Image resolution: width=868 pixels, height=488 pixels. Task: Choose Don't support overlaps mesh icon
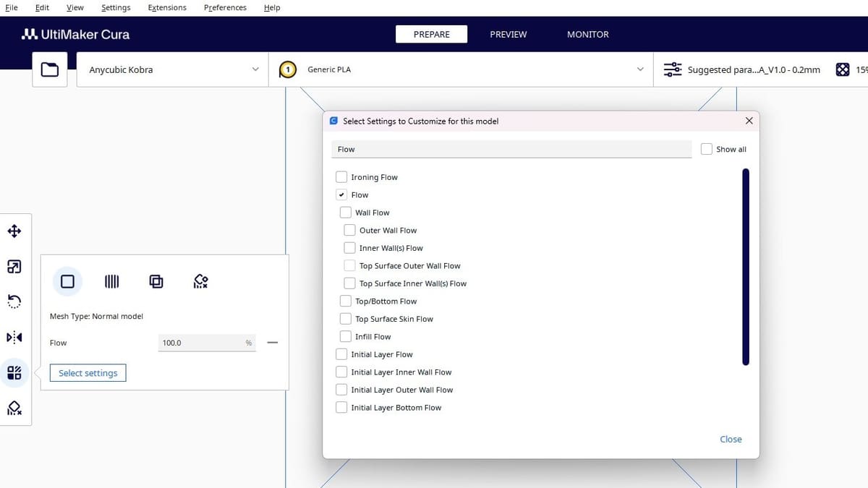tap(201, 281)
